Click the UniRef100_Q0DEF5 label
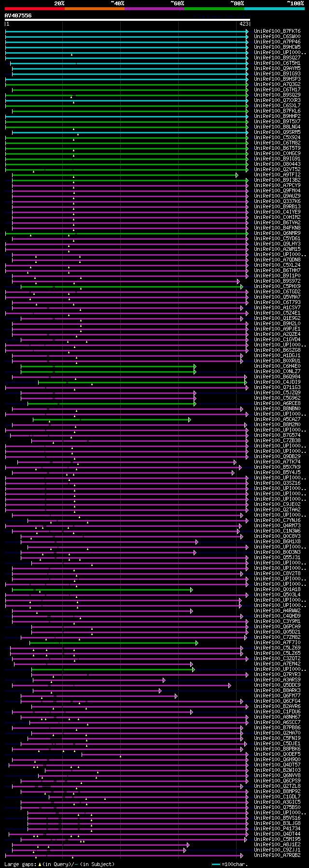 [x=277, y=754]
